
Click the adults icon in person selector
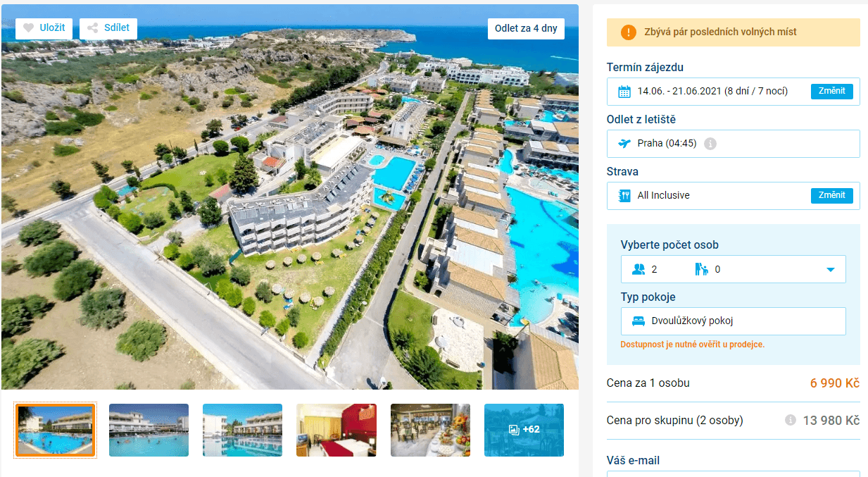(x=639, y=269)
